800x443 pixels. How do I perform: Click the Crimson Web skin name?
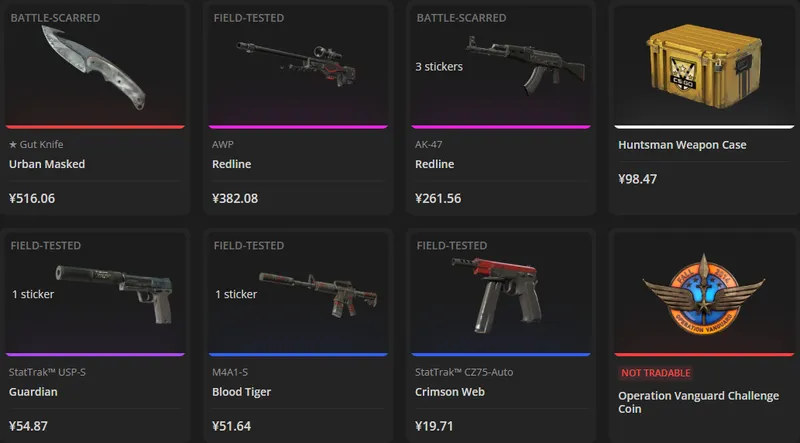coord(449,392)
